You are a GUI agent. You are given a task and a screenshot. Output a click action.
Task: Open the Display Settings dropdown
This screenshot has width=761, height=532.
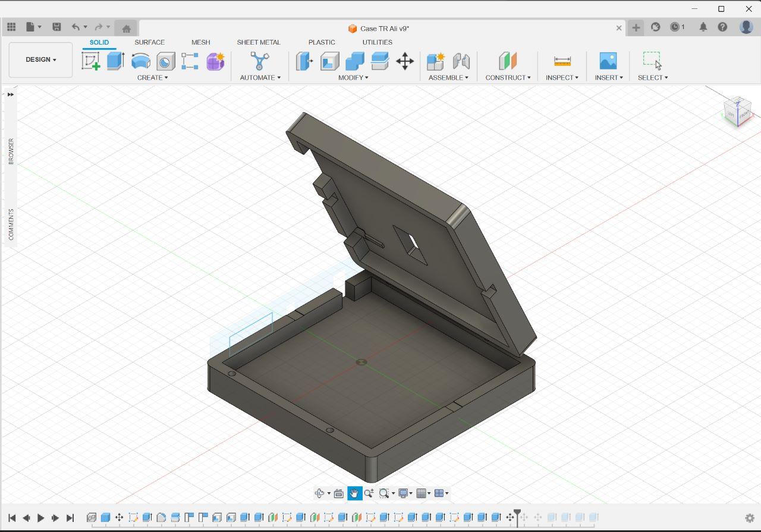pyautogui.click(x=407, y=493)
